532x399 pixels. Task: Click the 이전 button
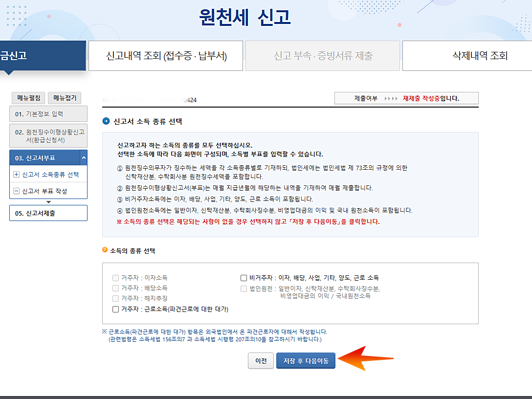tap(261, 361)
